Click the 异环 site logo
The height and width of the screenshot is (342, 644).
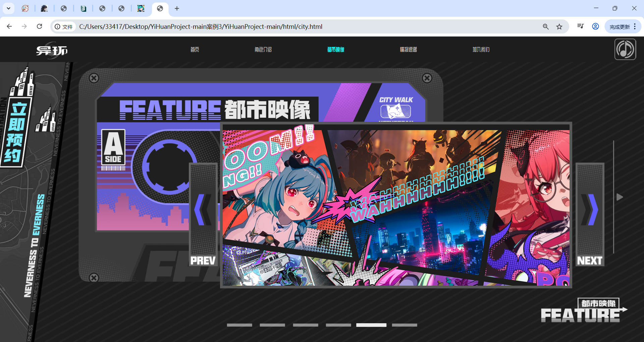52,50
